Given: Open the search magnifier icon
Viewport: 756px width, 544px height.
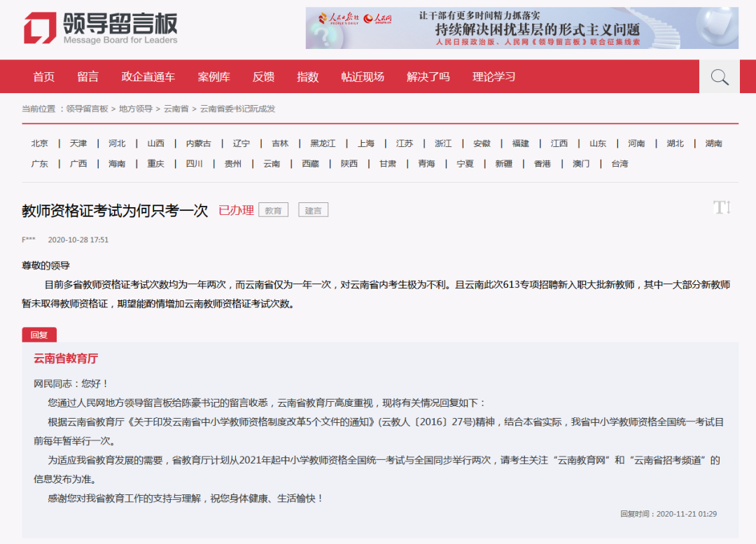Looking at the screenshot, I should tap(719, 76).
